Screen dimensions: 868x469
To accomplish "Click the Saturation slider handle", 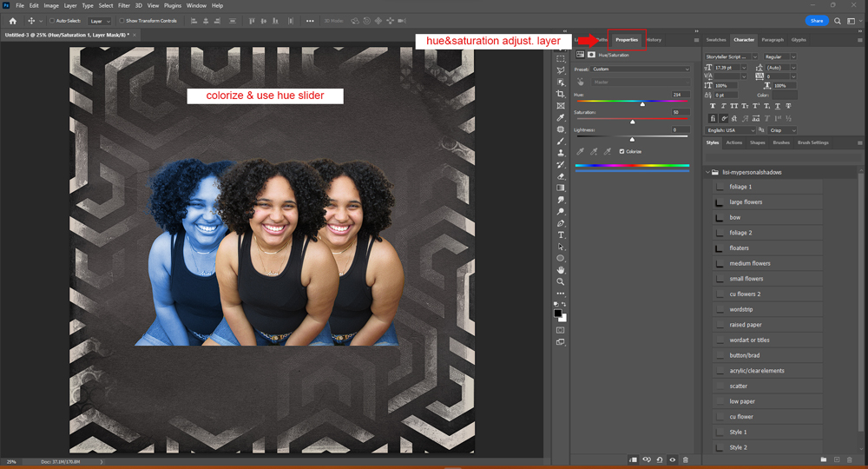I will pyautogui.click(x=633, y=122).
